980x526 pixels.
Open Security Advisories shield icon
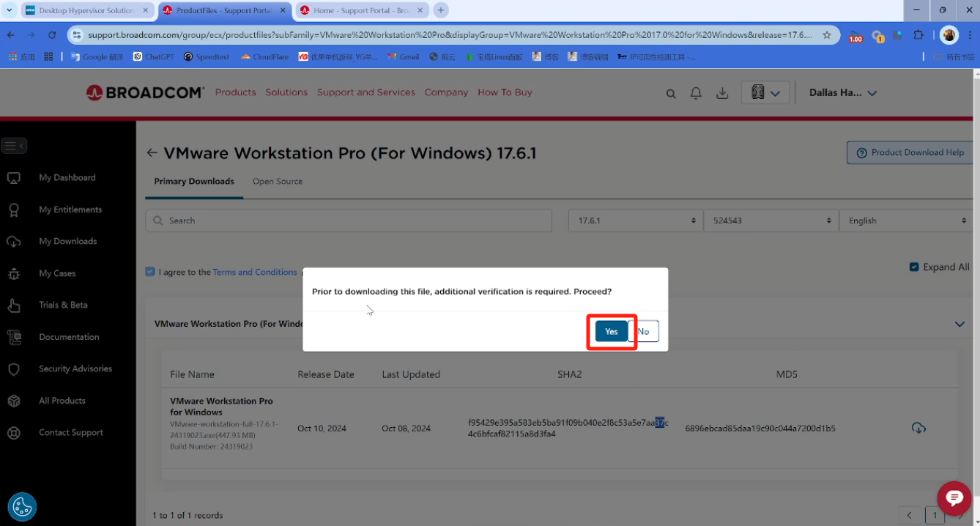(x=13, y=368)
